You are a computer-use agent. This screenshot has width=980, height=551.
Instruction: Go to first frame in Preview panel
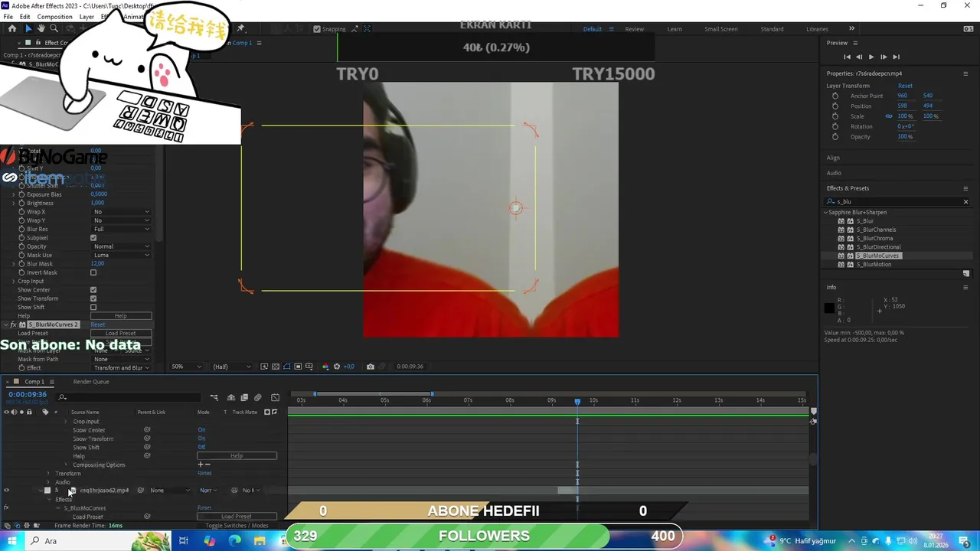tap(847, 57)
